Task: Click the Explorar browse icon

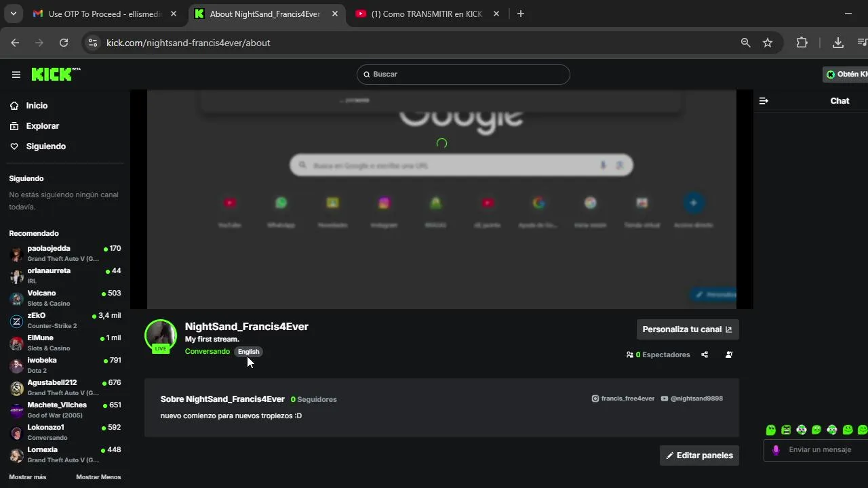Action: (x=14, y=126)
